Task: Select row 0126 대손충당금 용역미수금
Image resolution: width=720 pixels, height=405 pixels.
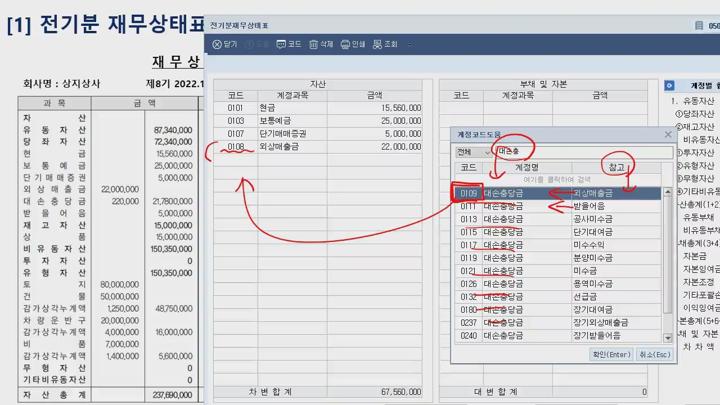Action: (x=557, y=283)
